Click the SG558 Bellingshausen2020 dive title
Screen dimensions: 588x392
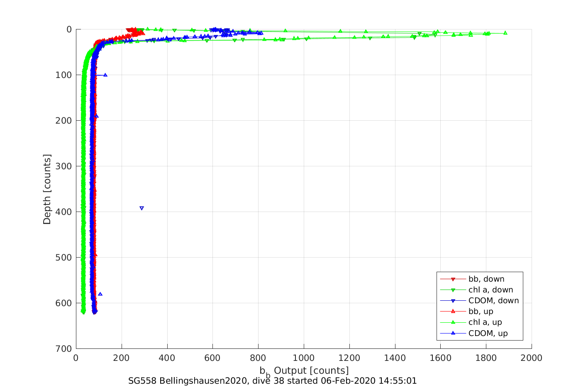point(272,381)
